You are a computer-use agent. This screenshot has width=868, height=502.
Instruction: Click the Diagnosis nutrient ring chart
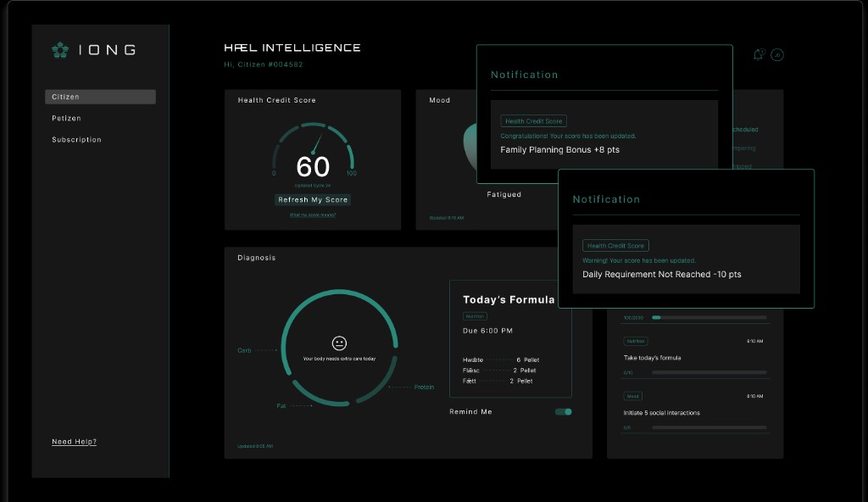(x=339, y=348)
